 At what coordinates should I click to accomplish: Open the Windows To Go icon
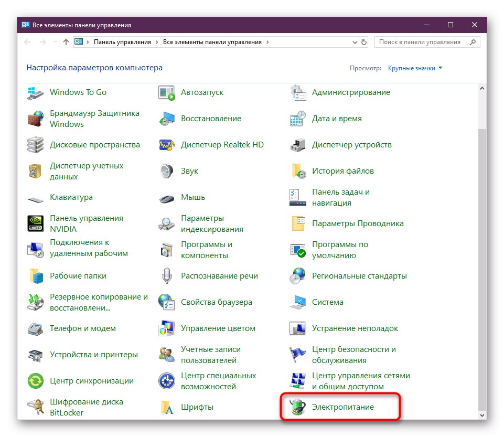[35, 93]
